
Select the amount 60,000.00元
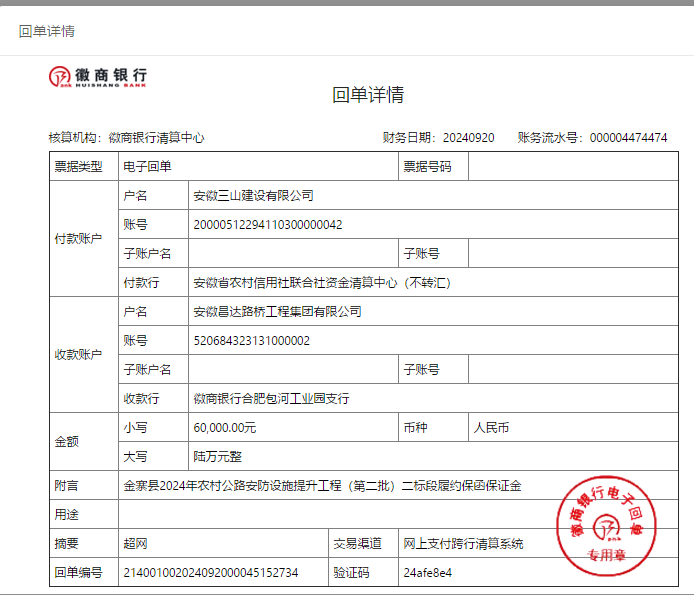pos(225,428)
